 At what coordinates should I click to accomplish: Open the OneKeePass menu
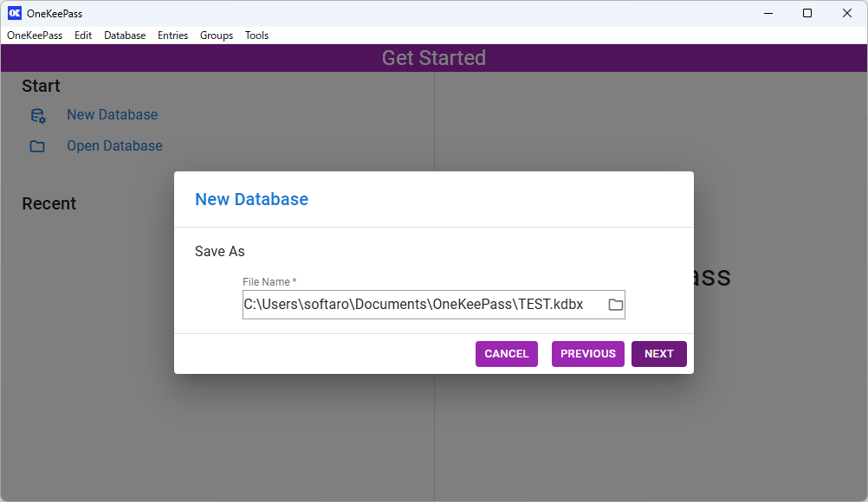coord(35,35)
